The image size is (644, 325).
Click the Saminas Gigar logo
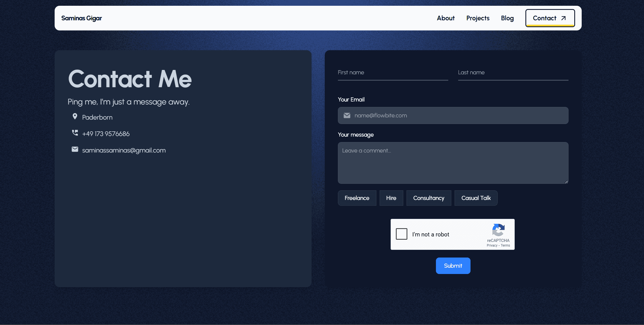(82, 18)
